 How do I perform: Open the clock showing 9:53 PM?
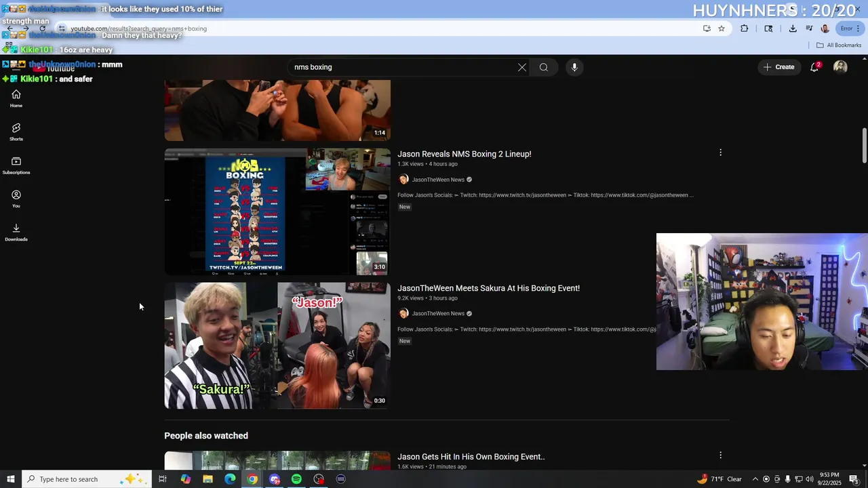click(x=829, y=479)
